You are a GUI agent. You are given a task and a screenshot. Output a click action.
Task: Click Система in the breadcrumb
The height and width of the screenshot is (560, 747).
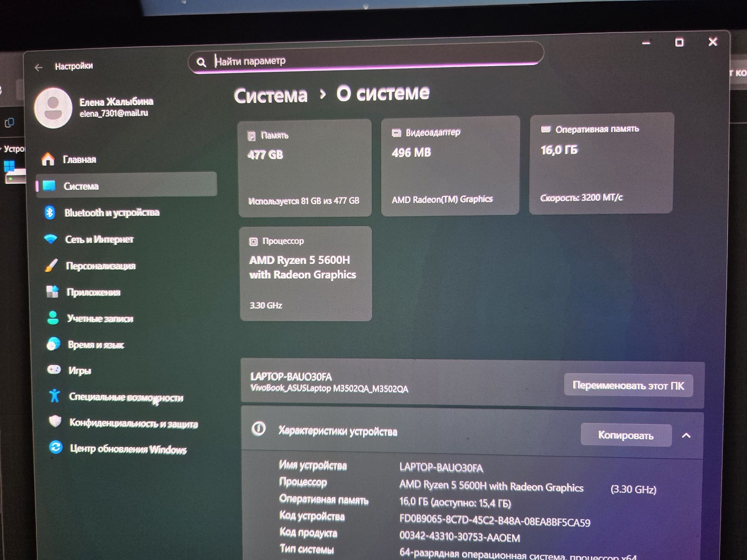271,96
